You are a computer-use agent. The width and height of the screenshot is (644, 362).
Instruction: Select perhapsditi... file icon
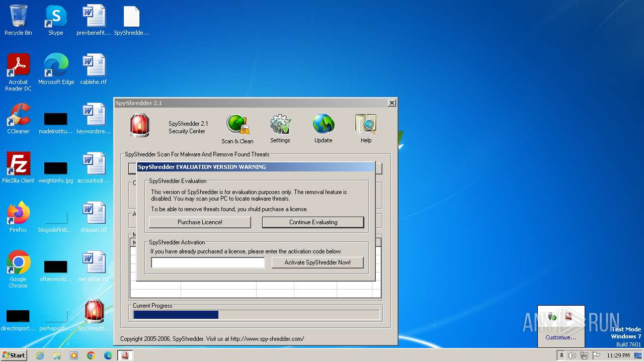pyautogui.click(x=56, y=320)
